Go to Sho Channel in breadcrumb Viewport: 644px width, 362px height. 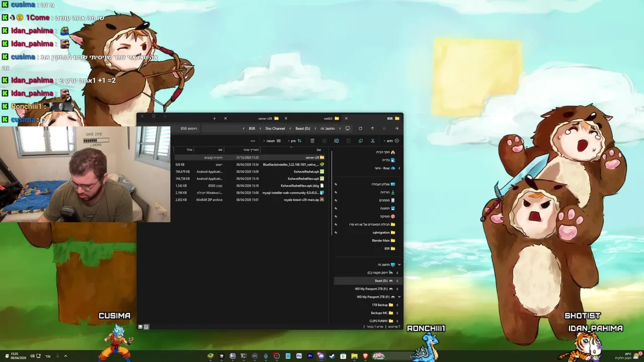(x=275, y=128)
